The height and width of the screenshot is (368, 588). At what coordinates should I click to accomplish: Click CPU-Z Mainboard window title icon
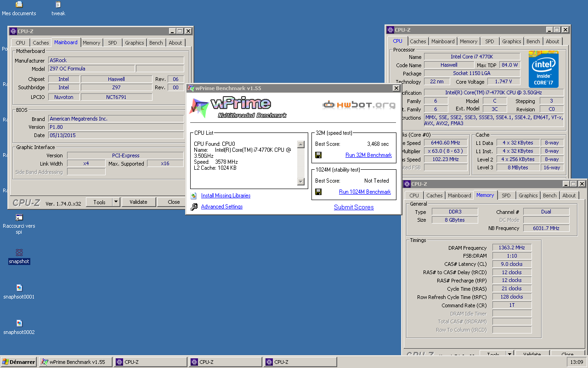[x=12, y=31]
